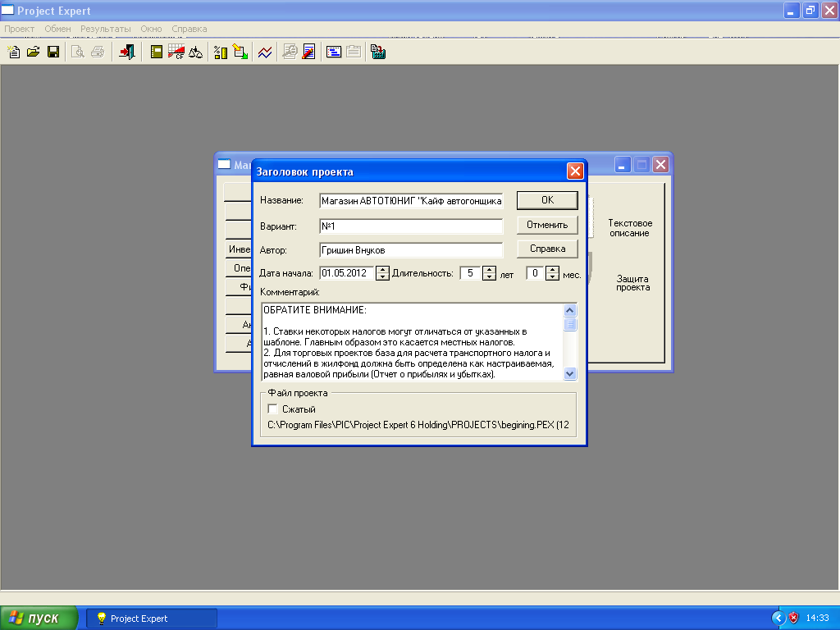Click inside the Комментарий text area
This screenshot has height=630, width=840.
tap(413, 342)
